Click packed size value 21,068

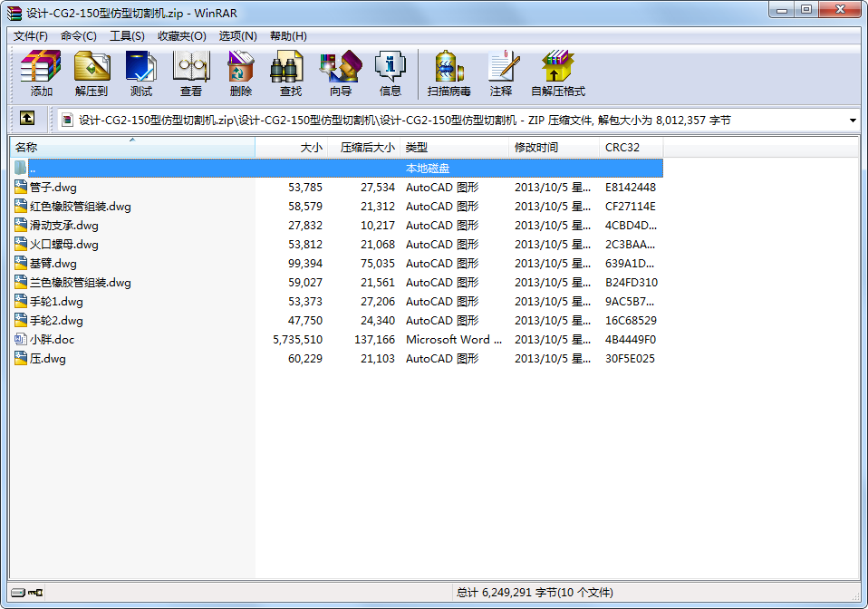click(x=378, y=244)
